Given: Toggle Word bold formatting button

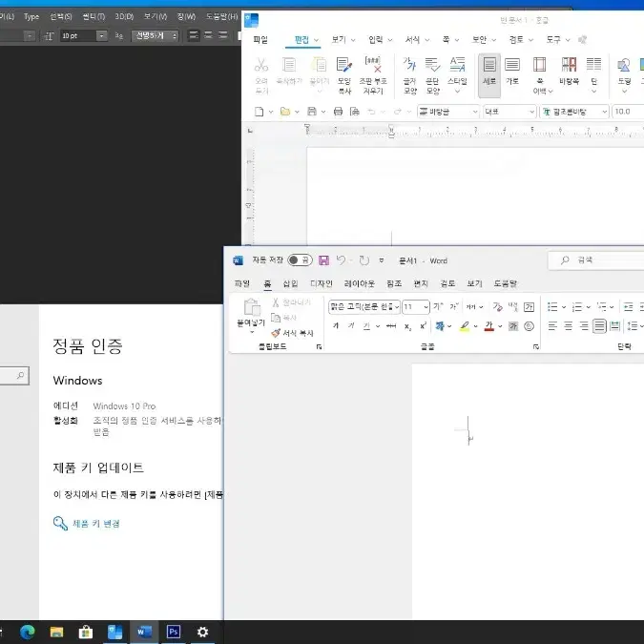Looking at the screenshot, I should [x=336, y=326].
